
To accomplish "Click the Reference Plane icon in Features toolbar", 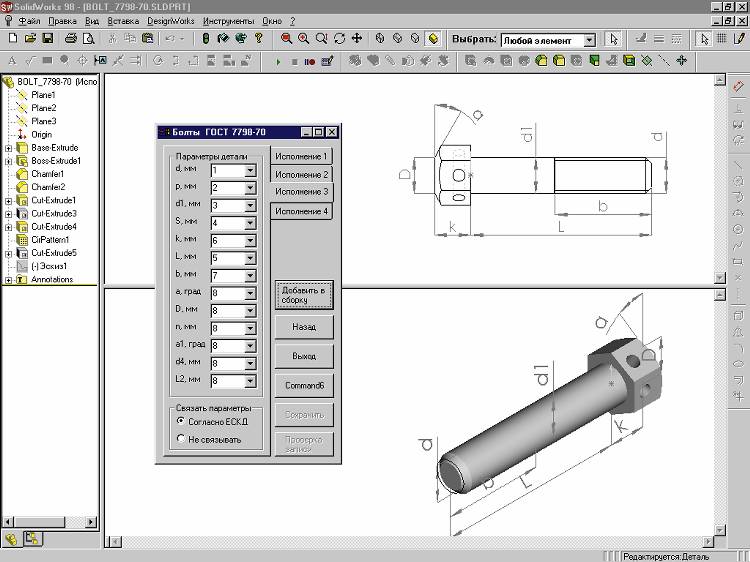I will pyautogui.click(x=647, y=61).
